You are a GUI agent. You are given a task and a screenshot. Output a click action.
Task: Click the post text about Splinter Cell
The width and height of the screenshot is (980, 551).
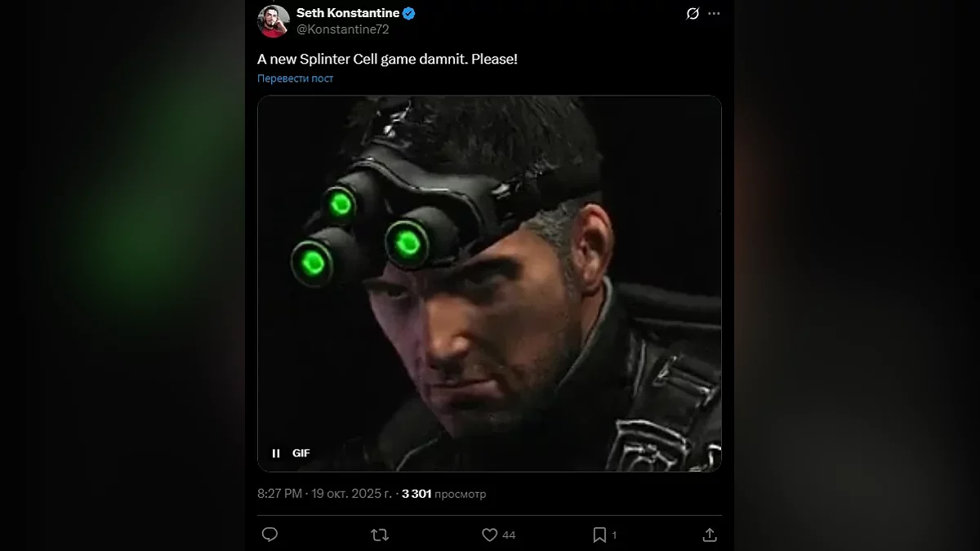click(387, 60)
